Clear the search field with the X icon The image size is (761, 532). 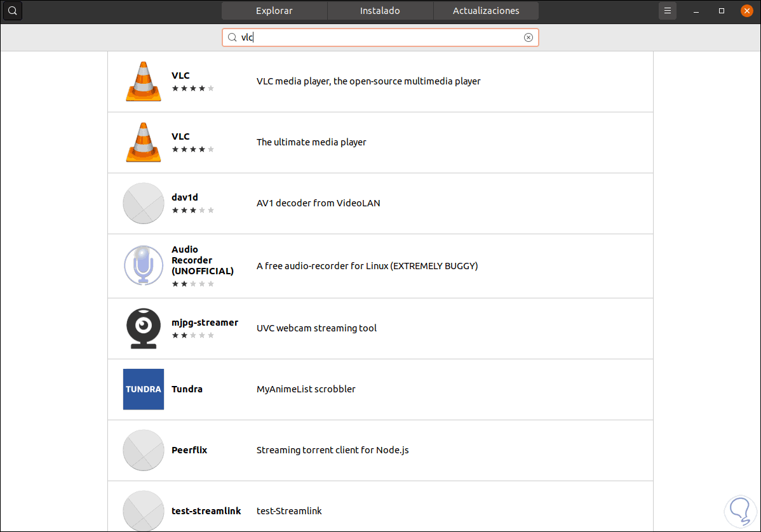529,37
